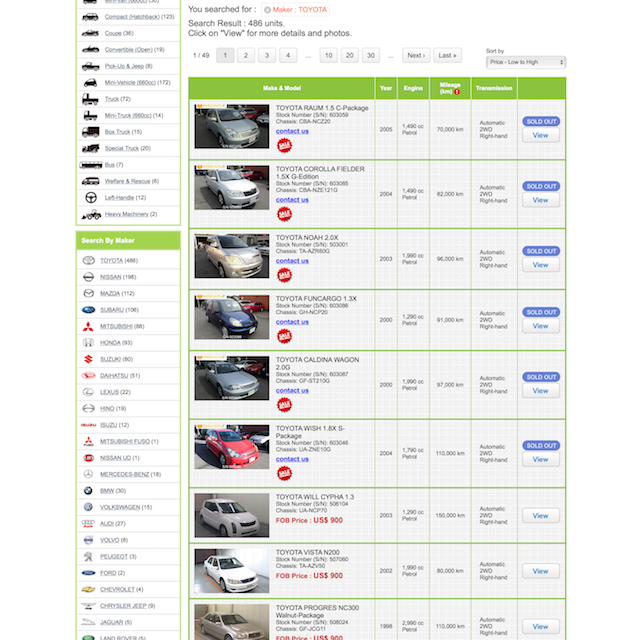
Task: Open the Toyota Vista N200 thumbnail
Action: [x=232, y=571]
